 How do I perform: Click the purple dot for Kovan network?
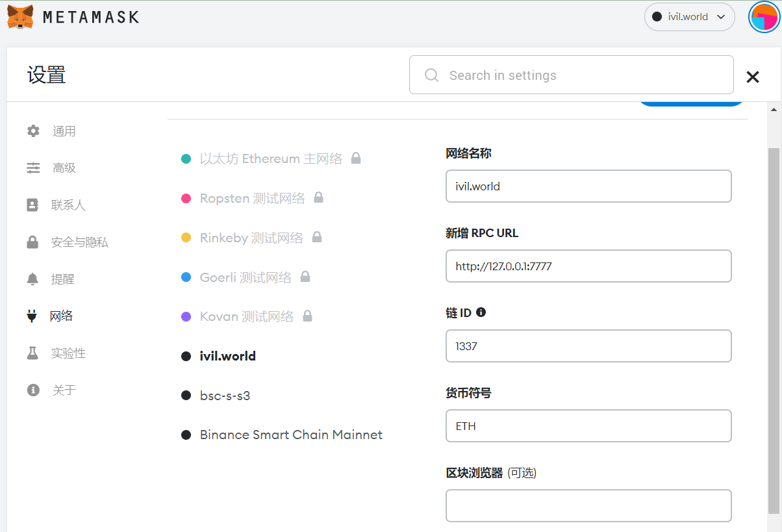186,317
